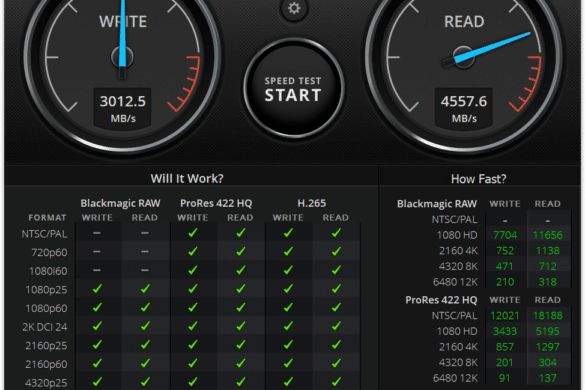This screenshot has height=390, width=585.
Task: Select Blackmagic RAW 2160 4K write value 752
Action: click(505, 251)
